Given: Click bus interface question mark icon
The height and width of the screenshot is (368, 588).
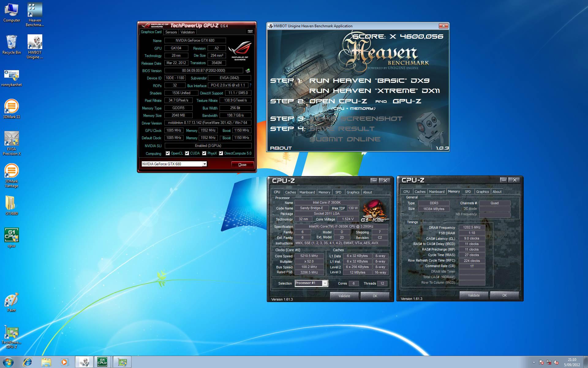Looking at the screenshot, I should click(250, 86).
